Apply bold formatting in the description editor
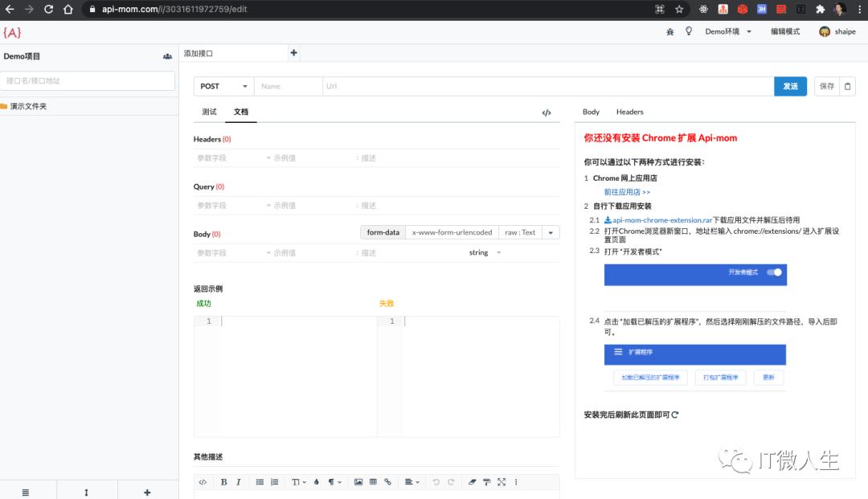The height and width of the screenshot is (499, 868). (223, 482)
